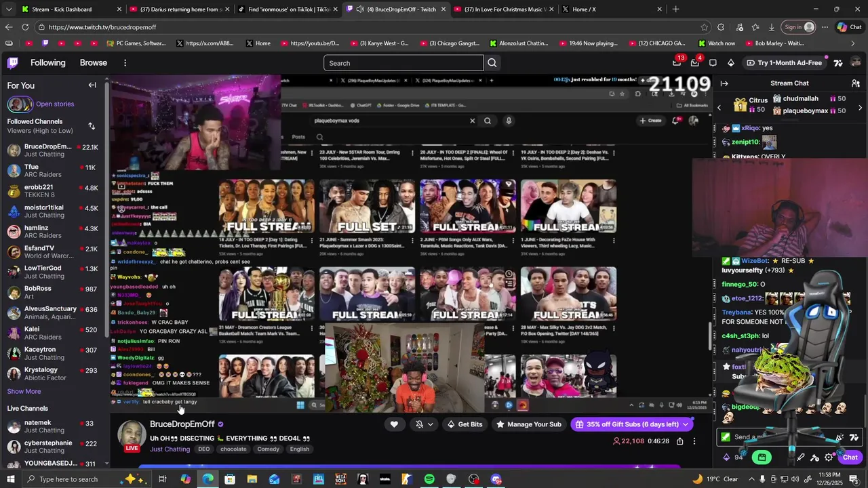Expand the gift subs offer dropdown chevron

point(686,424)
